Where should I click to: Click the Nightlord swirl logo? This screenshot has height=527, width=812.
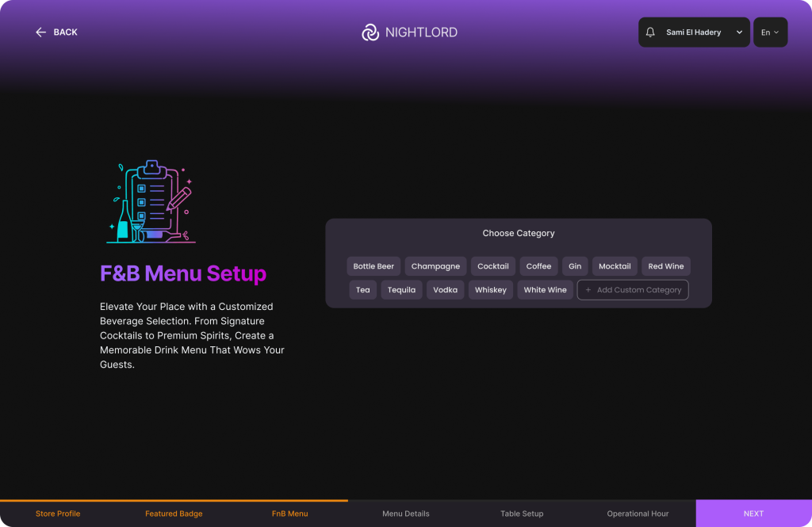point(370,32)
